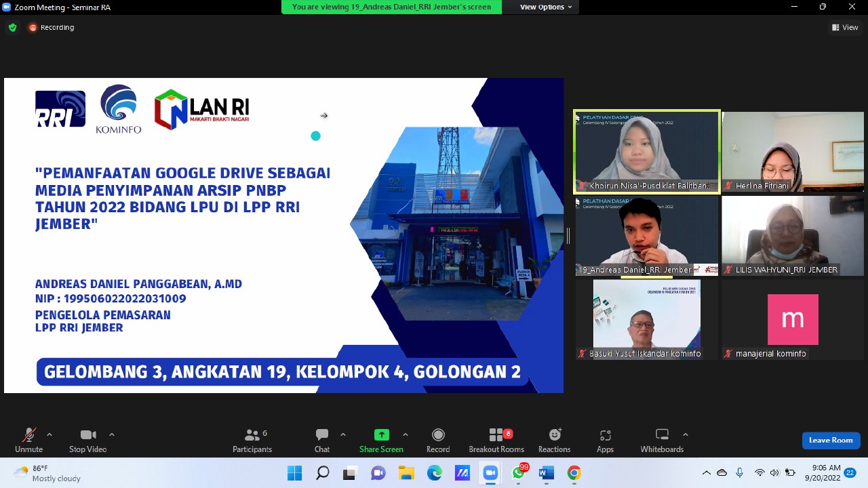Open the View Options dropdown
The height and width of the screenshot is (488, 868).
point(546,7)
